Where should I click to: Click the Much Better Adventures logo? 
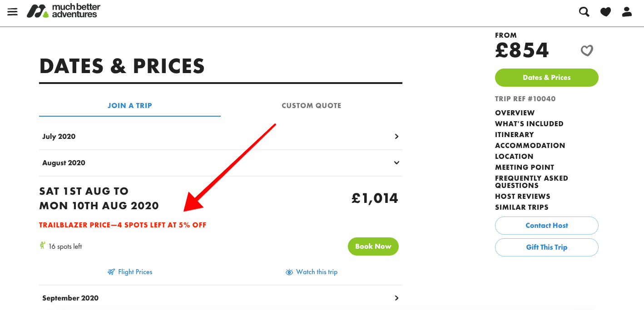(x=64, y=11)
